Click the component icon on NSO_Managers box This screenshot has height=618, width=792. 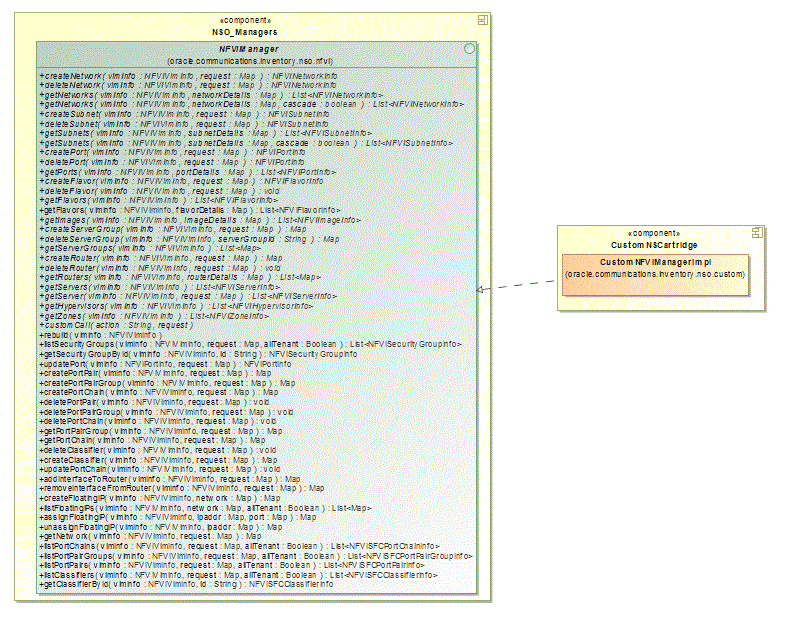[x=483, y=20]
